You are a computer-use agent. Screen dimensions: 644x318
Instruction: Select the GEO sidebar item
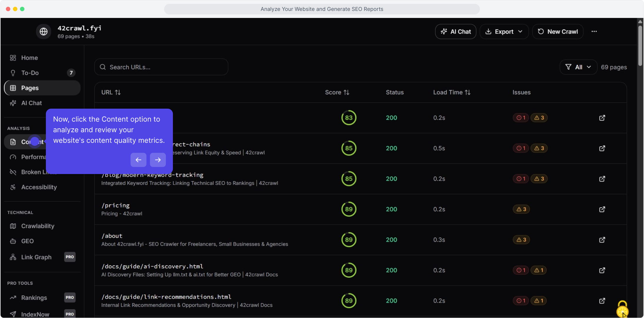pyautogui.click(x=27, y=241)
